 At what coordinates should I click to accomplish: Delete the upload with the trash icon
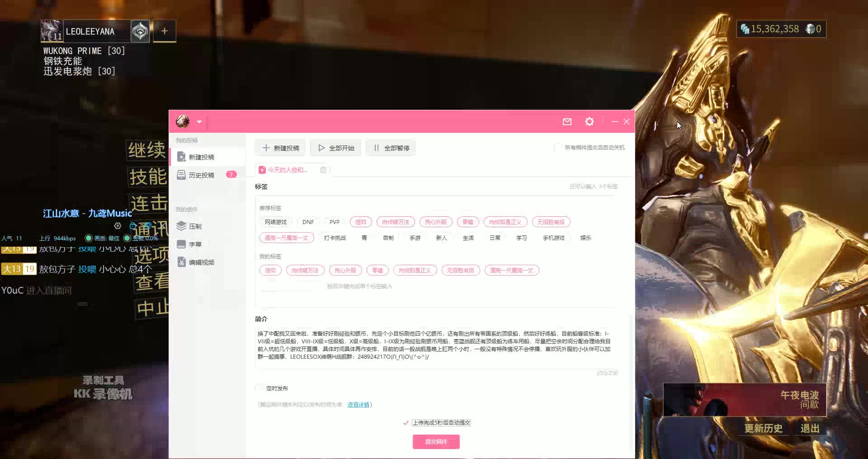[x=323, y=170]
